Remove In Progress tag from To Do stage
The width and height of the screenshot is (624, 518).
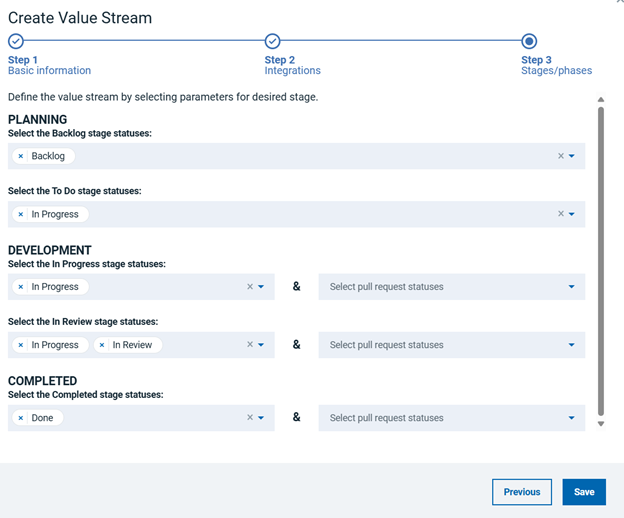[21, 214]
